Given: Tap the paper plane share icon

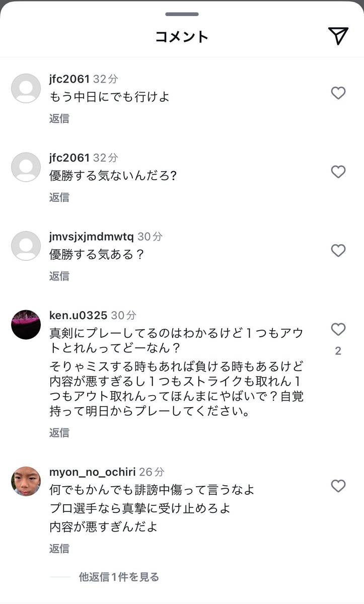Looking at the screenshot, I should point(338,35).
